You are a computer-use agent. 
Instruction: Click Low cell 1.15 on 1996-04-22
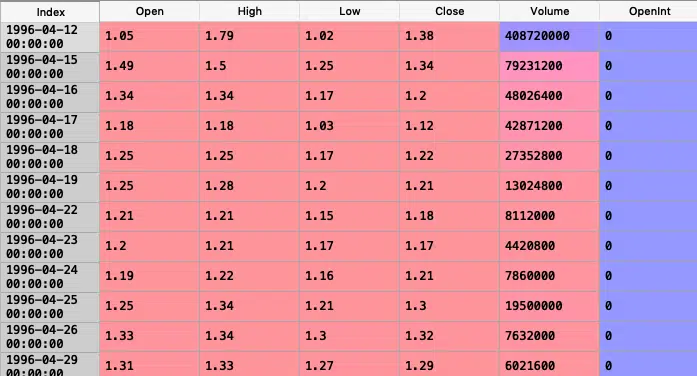(x=349, y=216)
